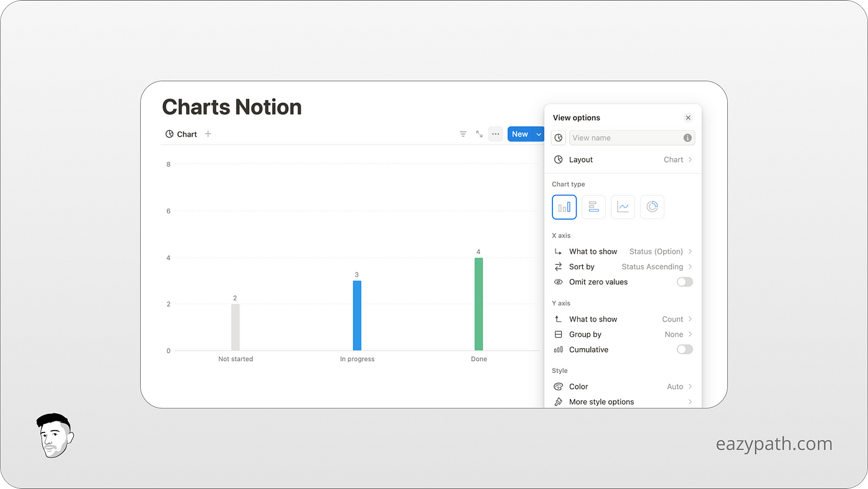Open the Layout Chart selector
Viewport: 868px width, 489px height.
point(675,159)
